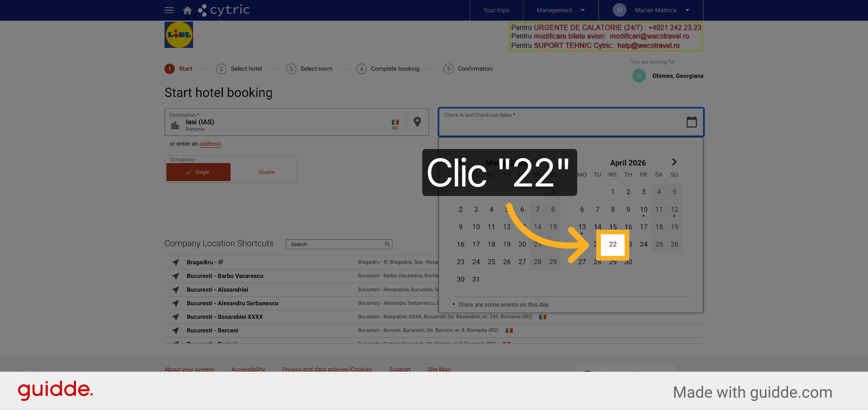Select Bucuresti - Alexandriei shortcut name
Image resolution: width=868 pixels, height=410 pixels.
pyautogui.click(x=217, y=290)
